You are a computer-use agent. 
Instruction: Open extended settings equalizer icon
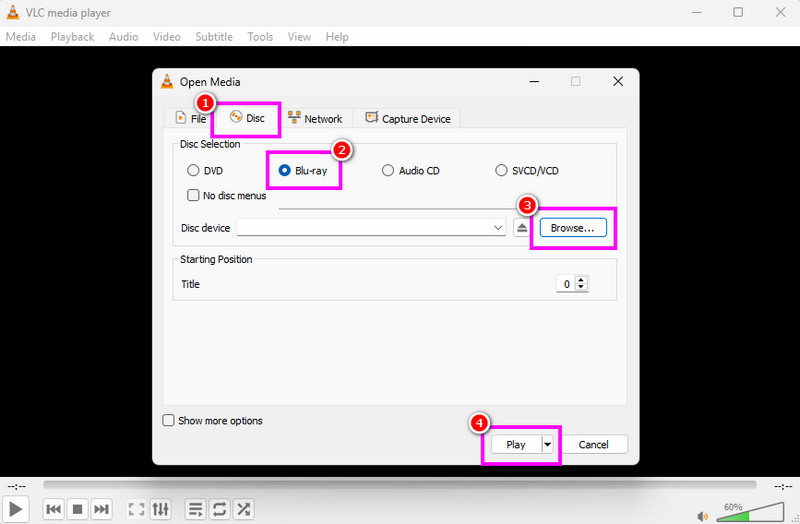pos(161,509)
